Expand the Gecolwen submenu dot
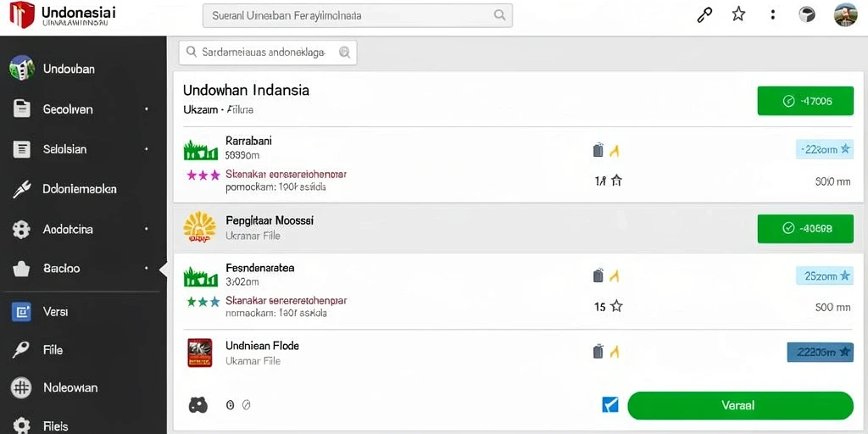 point(146,109)
